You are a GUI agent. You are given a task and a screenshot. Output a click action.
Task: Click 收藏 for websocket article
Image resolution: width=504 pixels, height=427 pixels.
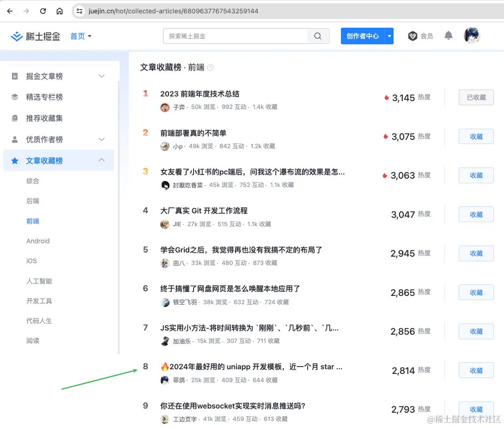point(476,409)
